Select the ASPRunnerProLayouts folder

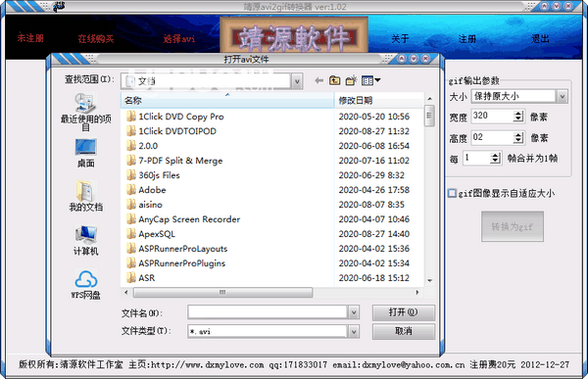[x=176, y=249]
